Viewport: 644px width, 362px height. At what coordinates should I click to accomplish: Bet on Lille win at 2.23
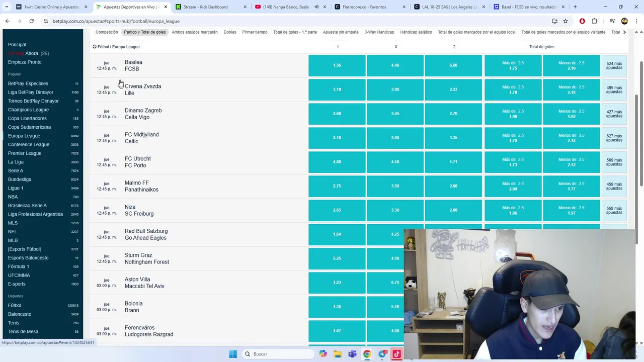[453, 89]
